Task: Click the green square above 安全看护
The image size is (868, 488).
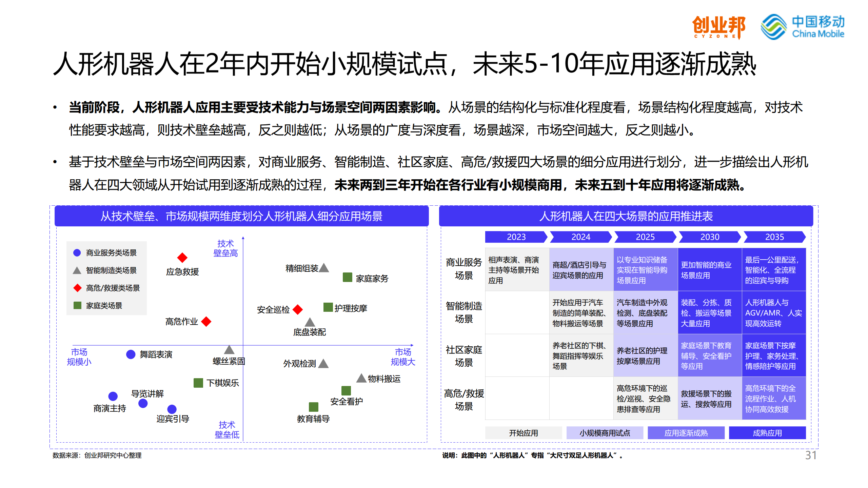Action: 346,391
